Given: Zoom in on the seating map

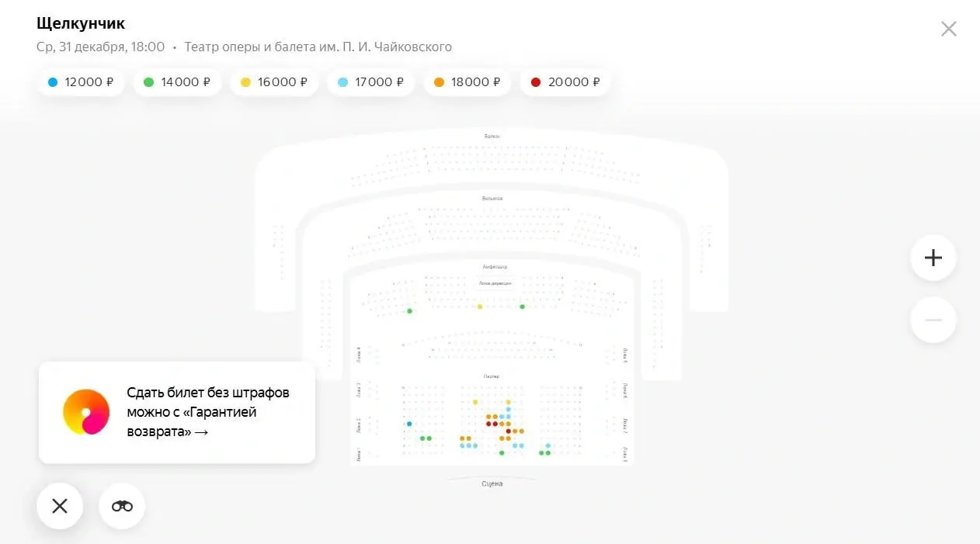Looking at the screenshot, I should 933,258.
